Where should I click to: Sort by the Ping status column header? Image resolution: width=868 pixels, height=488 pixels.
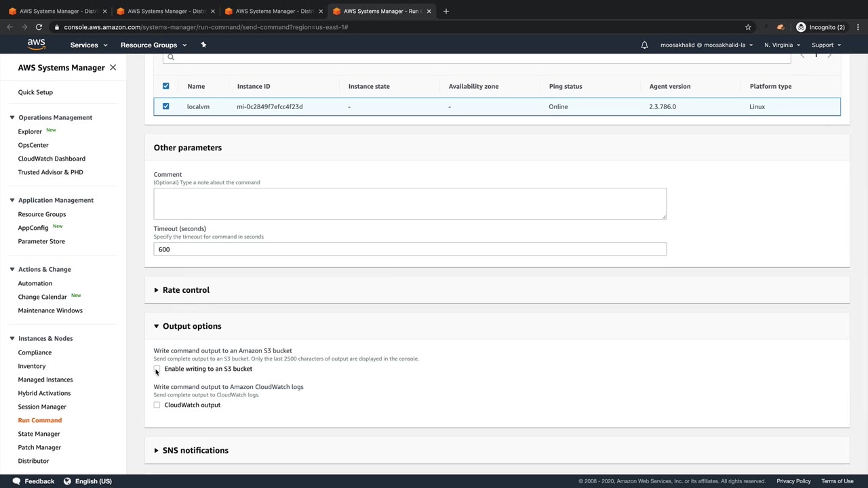pyautogui.click(x=566, y=86)
